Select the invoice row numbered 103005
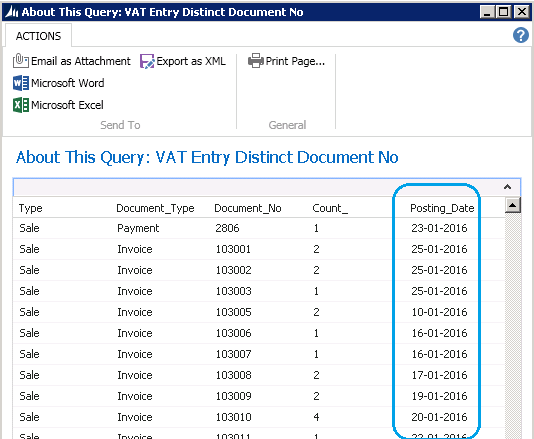Screen dimensions: 534x439 click(259, 312)
